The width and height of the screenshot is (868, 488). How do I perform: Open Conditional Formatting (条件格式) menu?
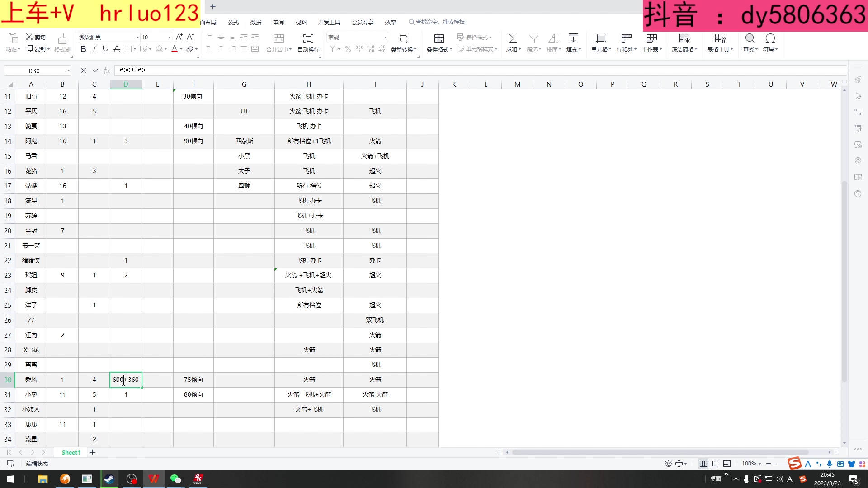pyautogui.click(x=439, y=43)
